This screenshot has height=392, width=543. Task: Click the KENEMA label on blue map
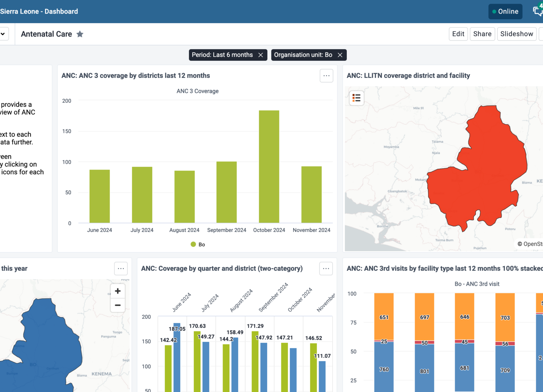click(x=101, y=374)
